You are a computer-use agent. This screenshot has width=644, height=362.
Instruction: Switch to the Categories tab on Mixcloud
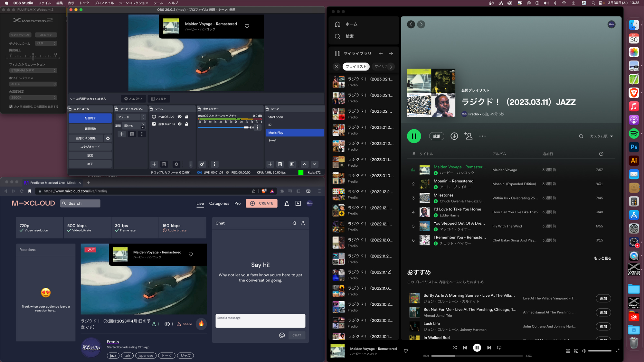[219, 203]
